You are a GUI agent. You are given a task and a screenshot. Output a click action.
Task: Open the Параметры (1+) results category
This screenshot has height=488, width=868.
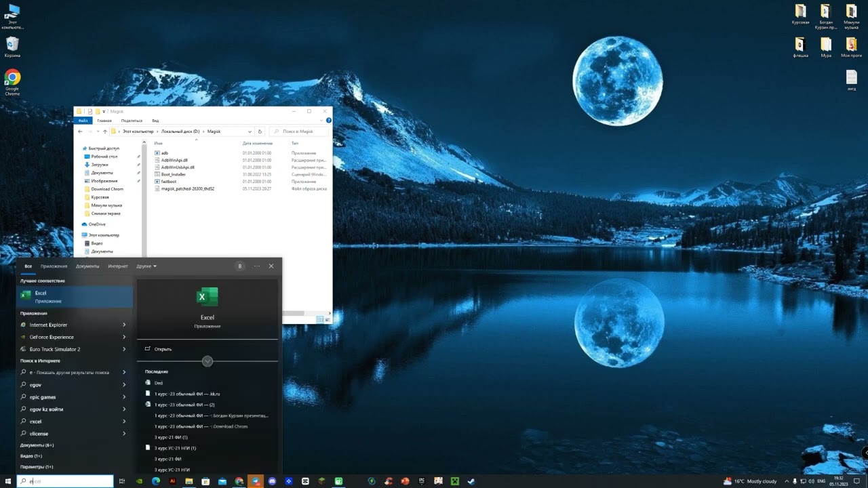[x=37, y=467]
